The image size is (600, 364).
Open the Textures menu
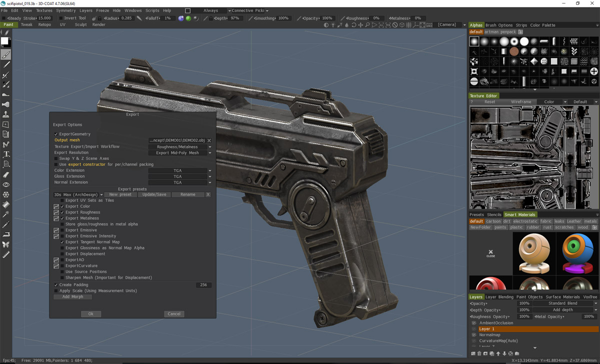click(x=44, y=10)
